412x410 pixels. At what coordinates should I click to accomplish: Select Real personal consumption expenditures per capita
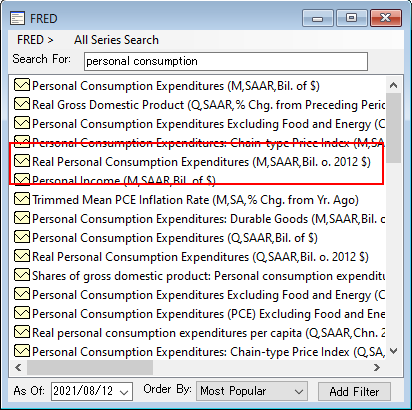coord(208,333)
